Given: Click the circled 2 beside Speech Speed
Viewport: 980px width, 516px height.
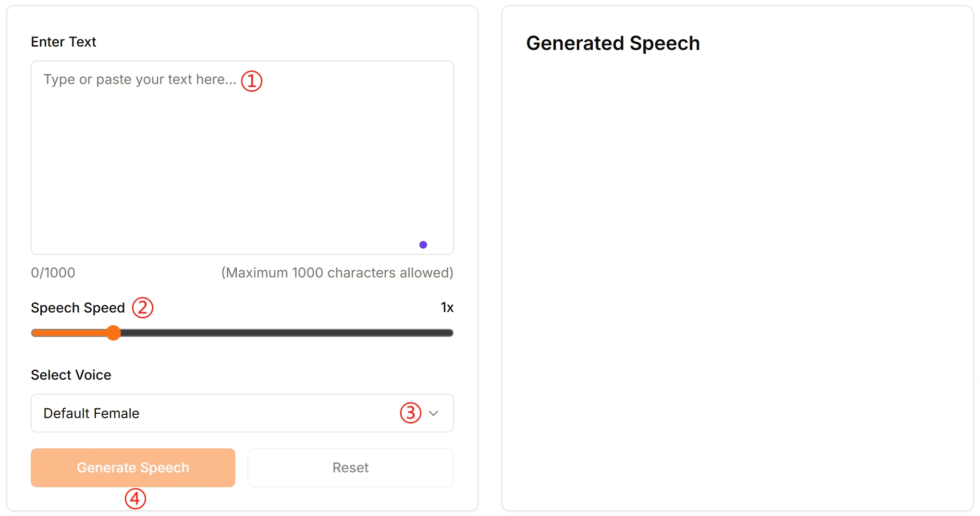Looking at the screenshot, I should click(x=143, y=308).
